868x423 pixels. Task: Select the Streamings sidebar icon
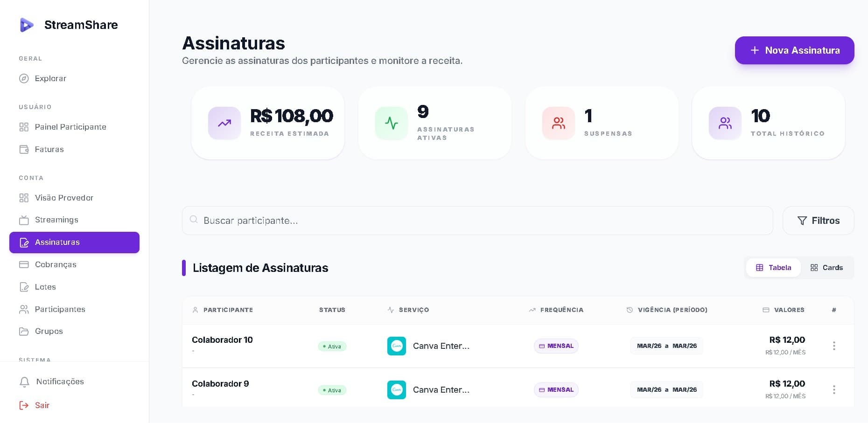pyautogui.click(x=24, y=220)
